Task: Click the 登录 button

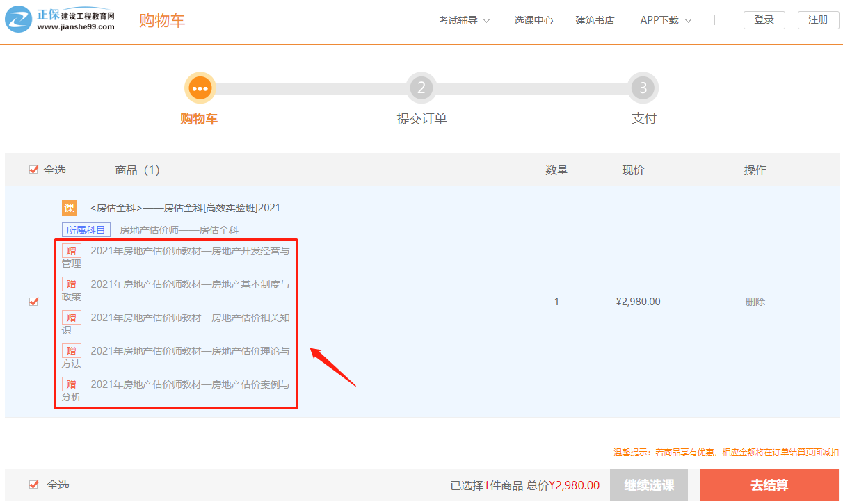Action: coord(764,20)
